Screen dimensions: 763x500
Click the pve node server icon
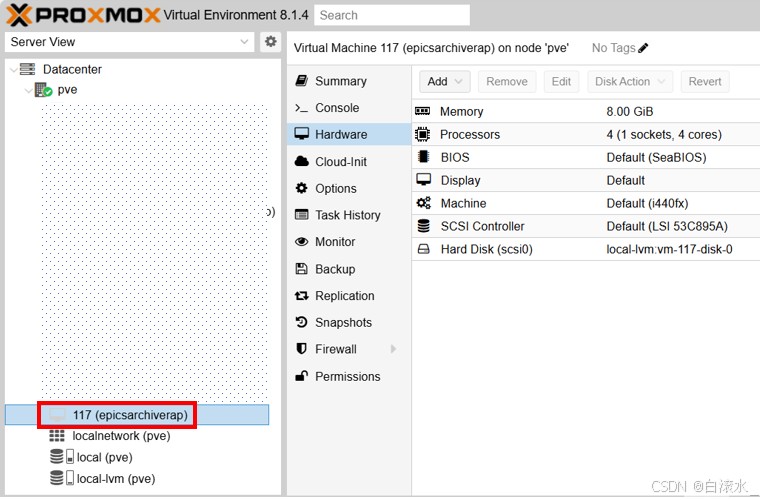point(43,90)
